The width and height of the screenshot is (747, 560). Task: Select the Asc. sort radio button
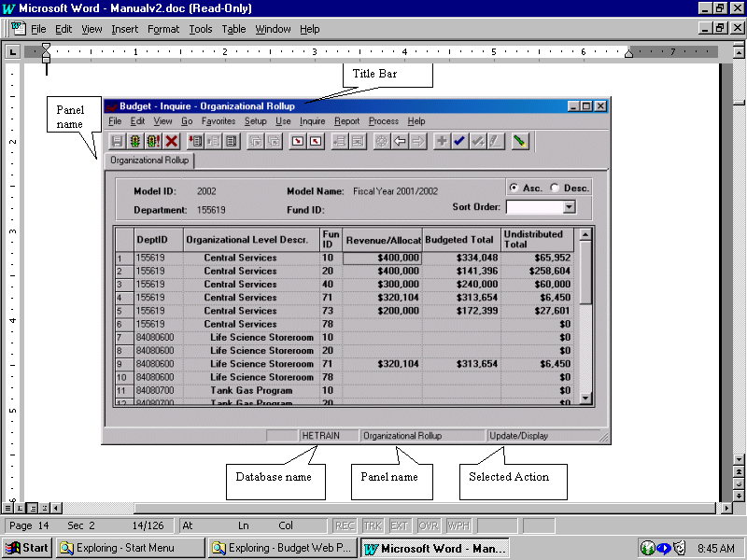pos(514,188)
